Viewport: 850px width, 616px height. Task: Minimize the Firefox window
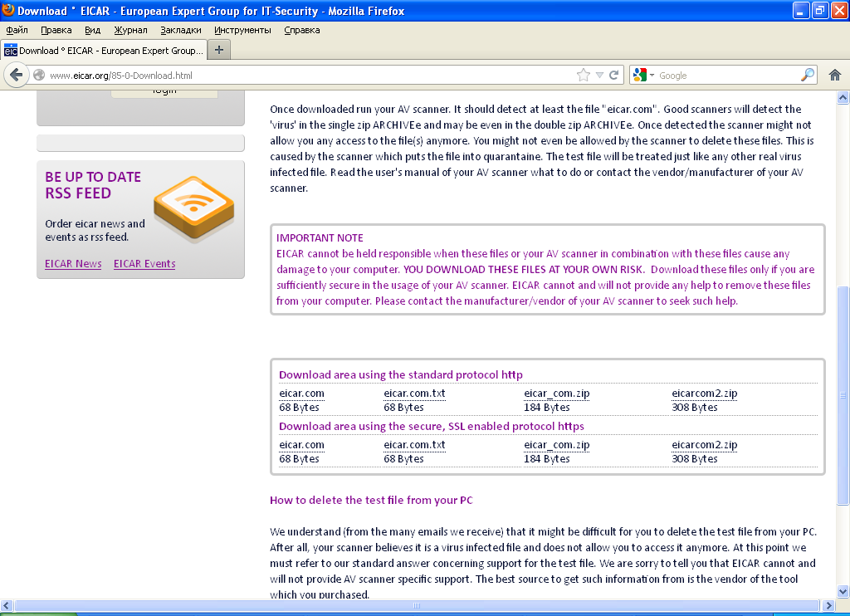point(801,10)
